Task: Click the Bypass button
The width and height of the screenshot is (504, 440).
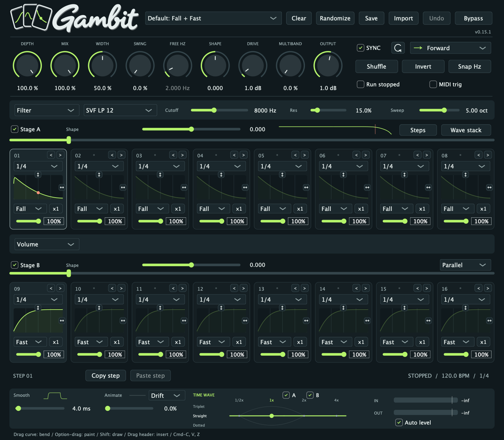Action: pos(474,18)
